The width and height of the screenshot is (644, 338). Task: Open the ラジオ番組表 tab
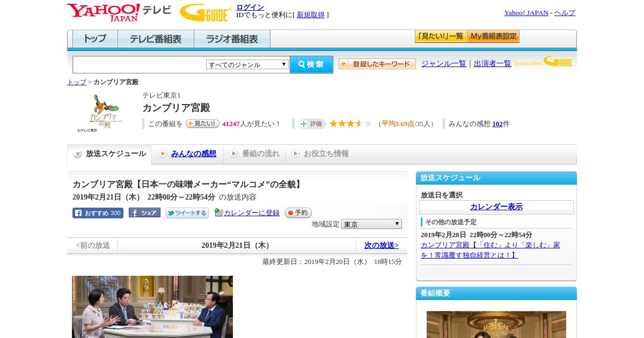pos(232,39)
